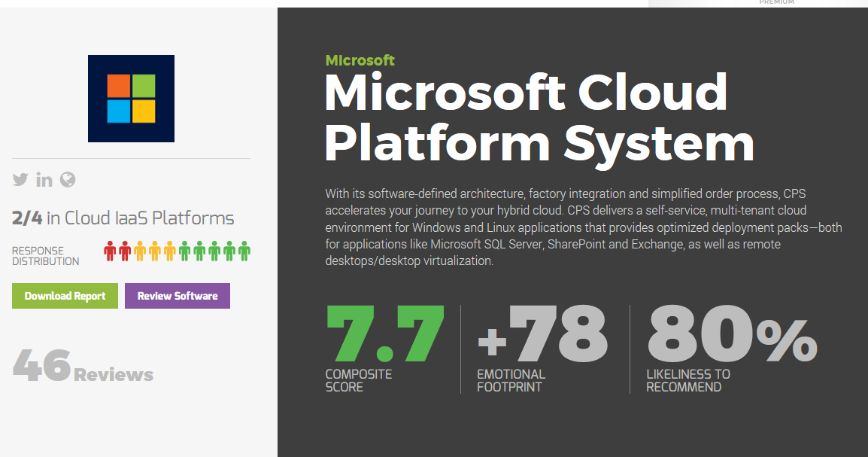
Task: Click the 80% recommend figure
Action: (x=730, y=334)
